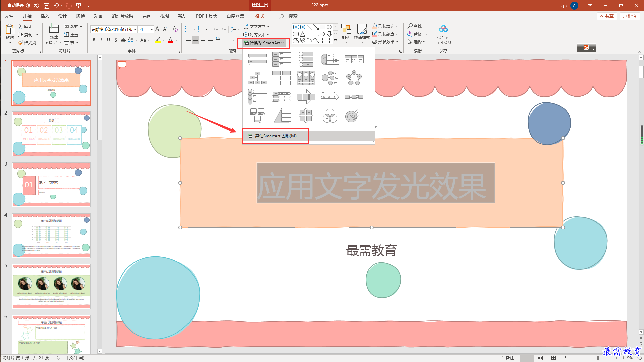Open the Align Text (对齐文本) dropdown
This screenshot has height=362, width=644.
click(257, 35)
